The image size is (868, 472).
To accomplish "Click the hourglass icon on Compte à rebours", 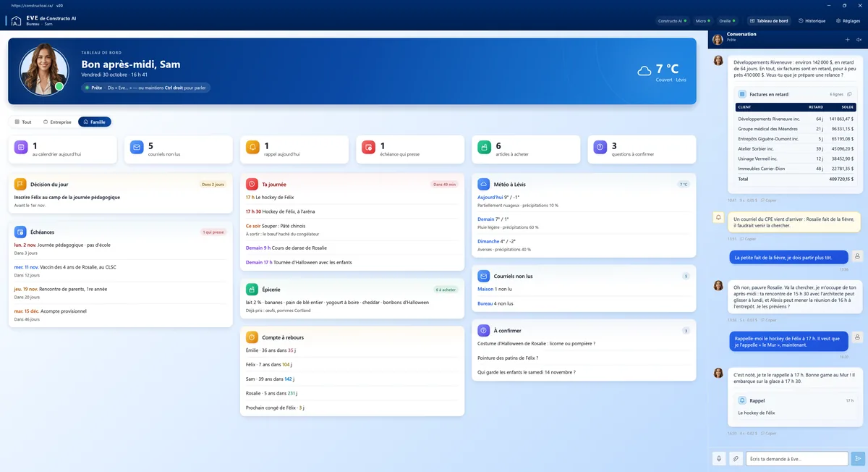I will [x=252, y=337].
